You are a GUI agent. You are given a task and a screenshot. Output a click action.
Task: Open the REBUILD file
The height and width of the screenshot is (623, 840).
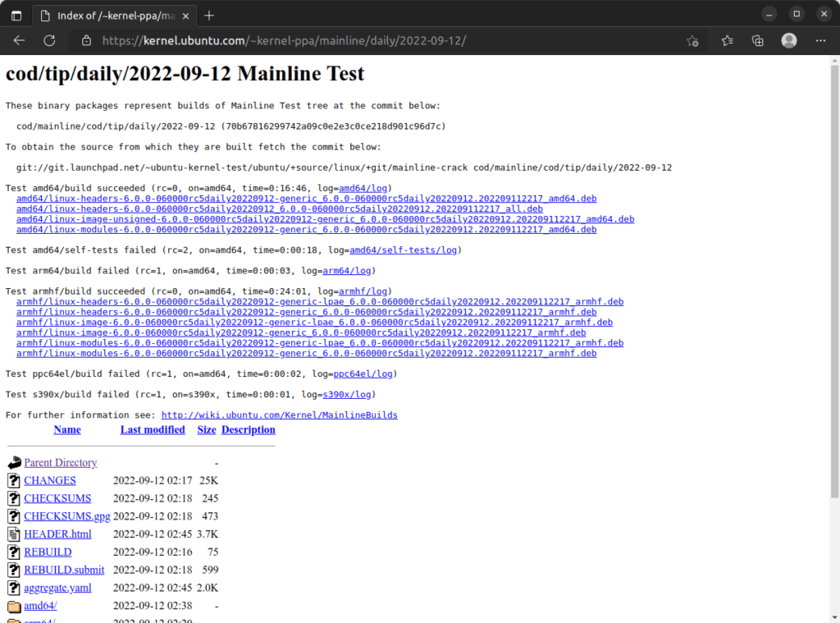point(48,552)
